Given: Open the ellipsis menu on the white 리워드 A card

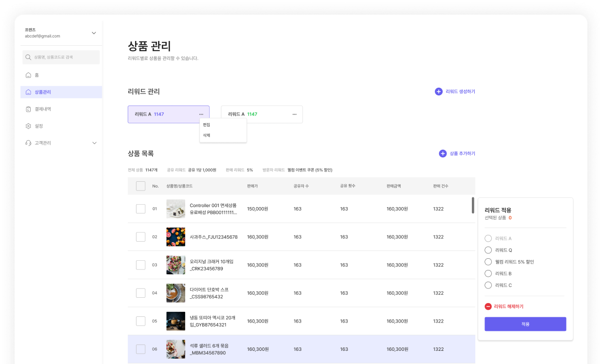Looking at the screenshot, I should pyautogui.click(x=294, y=114).
